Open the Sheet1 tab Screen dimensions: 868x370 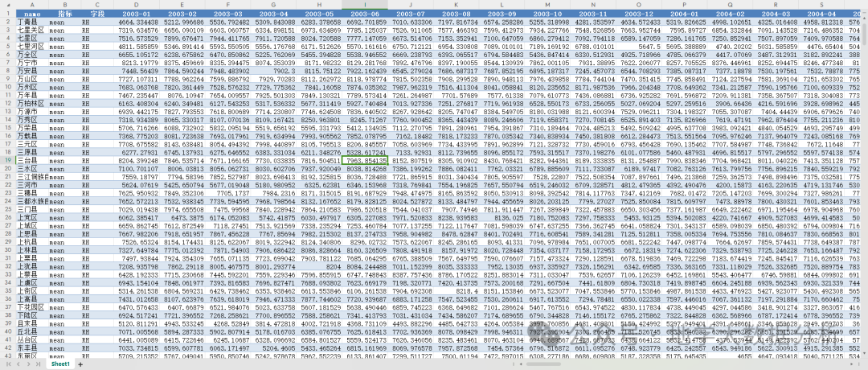pyautogui.click(x=61, y=364)
